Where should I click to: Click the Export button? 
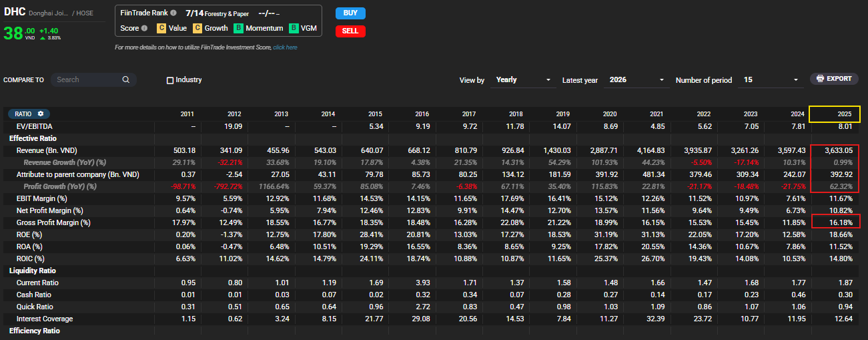coord(834,79)
